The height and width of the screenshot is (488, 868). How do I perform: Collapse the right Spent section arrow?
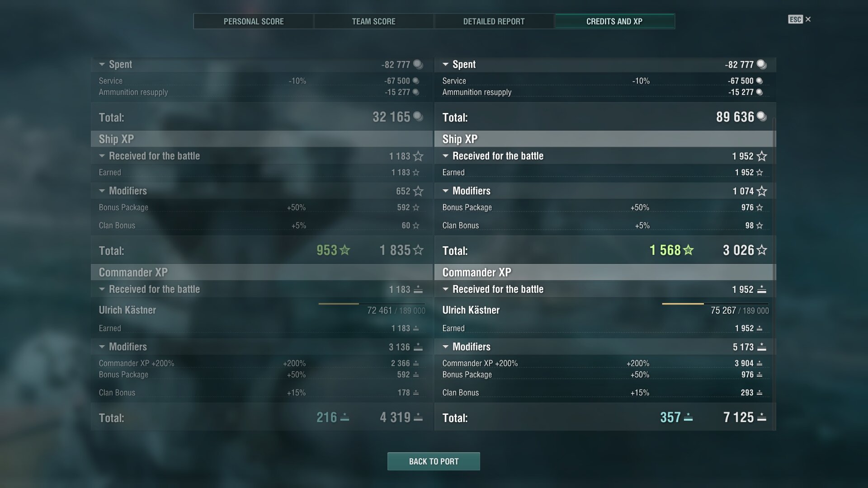click(x=445, y=65)
